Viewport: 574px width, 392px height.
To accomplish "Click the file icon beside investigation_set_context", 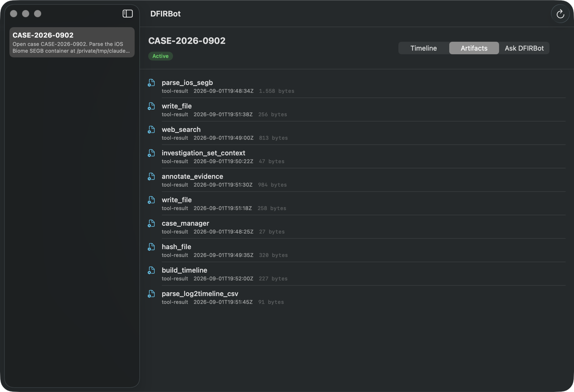I will (x=151, y=153).
